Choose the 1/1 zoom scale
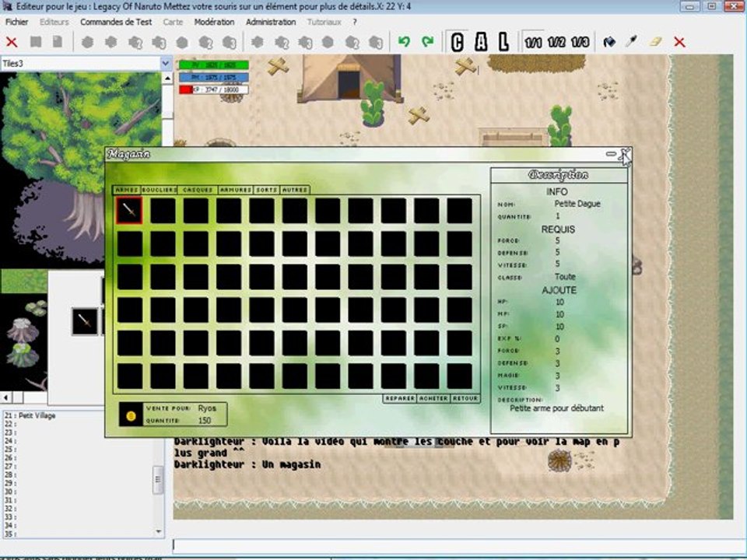Screen dimensions: 747x560 point(532,42)
